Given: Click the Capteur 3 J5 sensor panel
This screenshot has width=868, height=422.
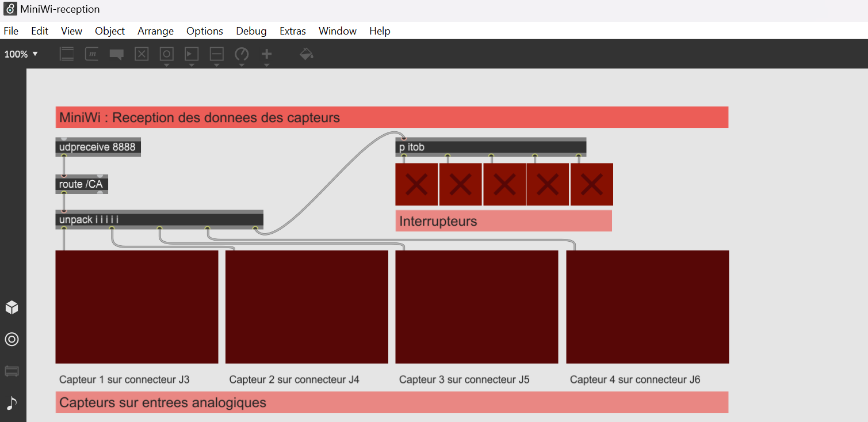Looking at the screenshot, I should 477,307.
